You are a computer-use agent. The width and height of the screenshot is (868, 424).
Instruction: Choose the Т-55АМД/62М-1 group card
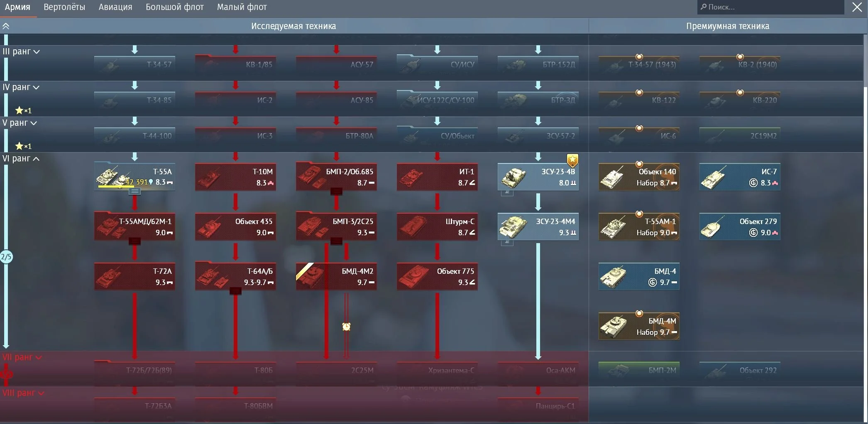[x=134, y=226]
